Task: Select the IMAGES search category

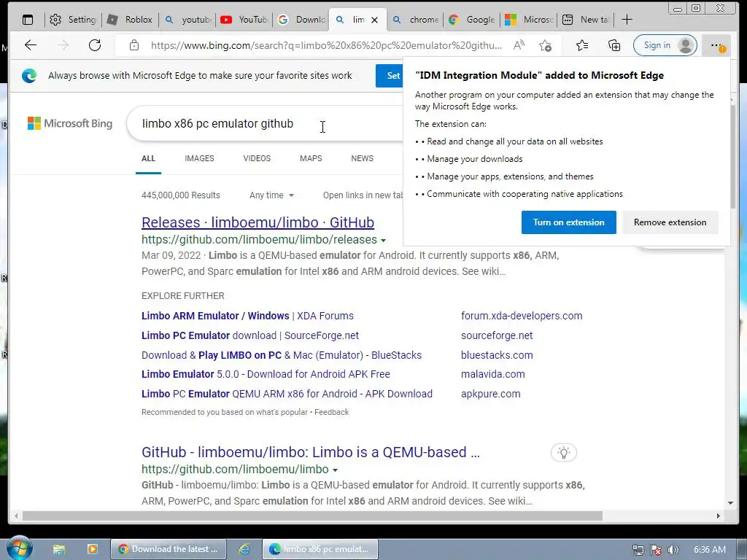Action: (x=199, y=158)
